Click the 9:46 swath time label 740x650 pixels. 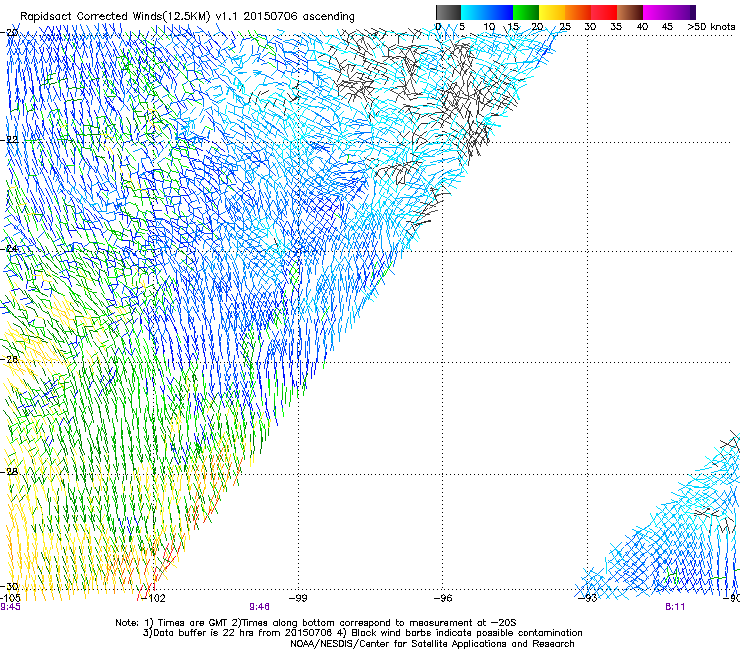pos(259,607)
